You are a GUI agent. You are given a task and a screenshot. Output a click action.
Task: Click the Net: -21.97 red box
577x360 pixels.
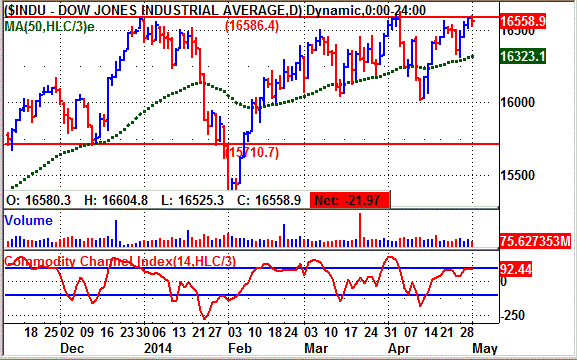pos(349,200)
